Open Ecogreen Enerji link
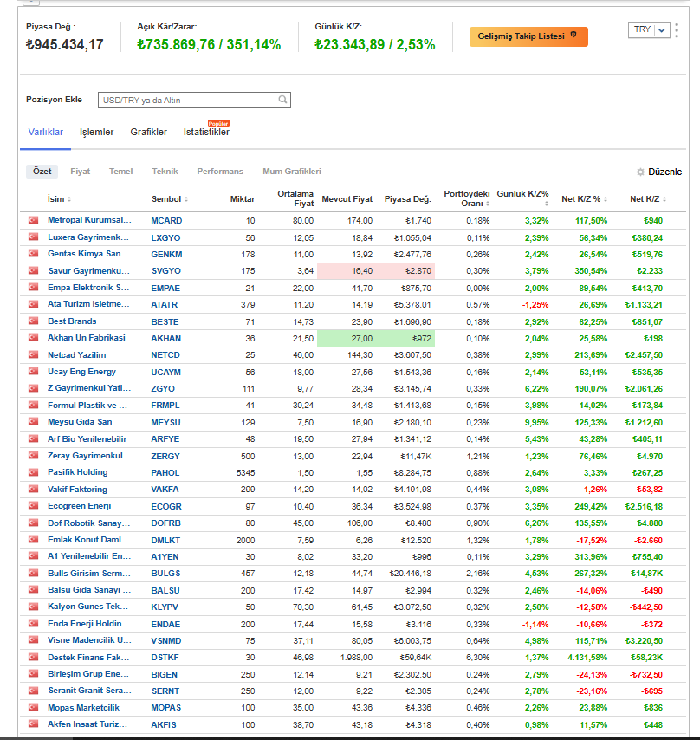The image size is (700, 740). coord(79,506)
